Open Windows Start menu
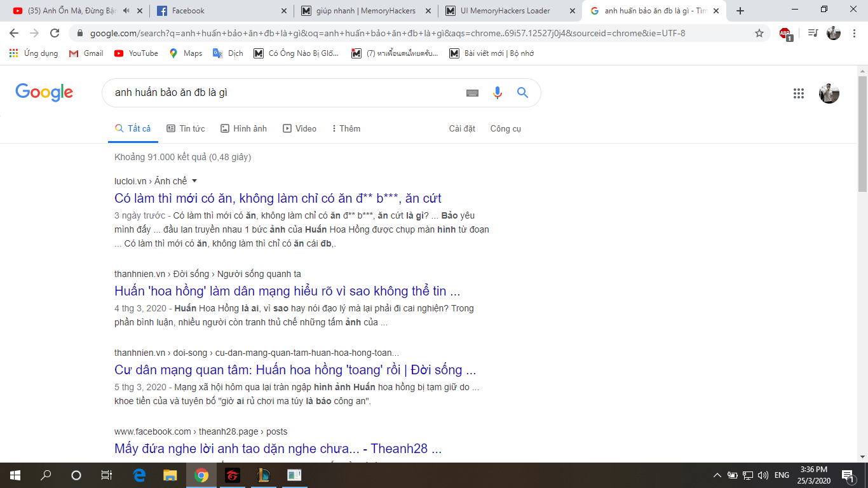Image resolution: width=868 pixels, height=488 pixels. (x=15, y=475)
